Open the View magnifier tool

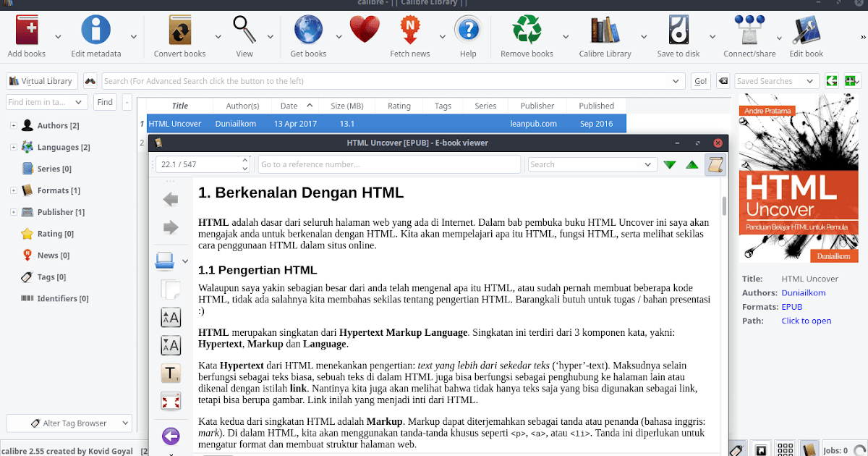pyautogui.click(x=244, y=31)
